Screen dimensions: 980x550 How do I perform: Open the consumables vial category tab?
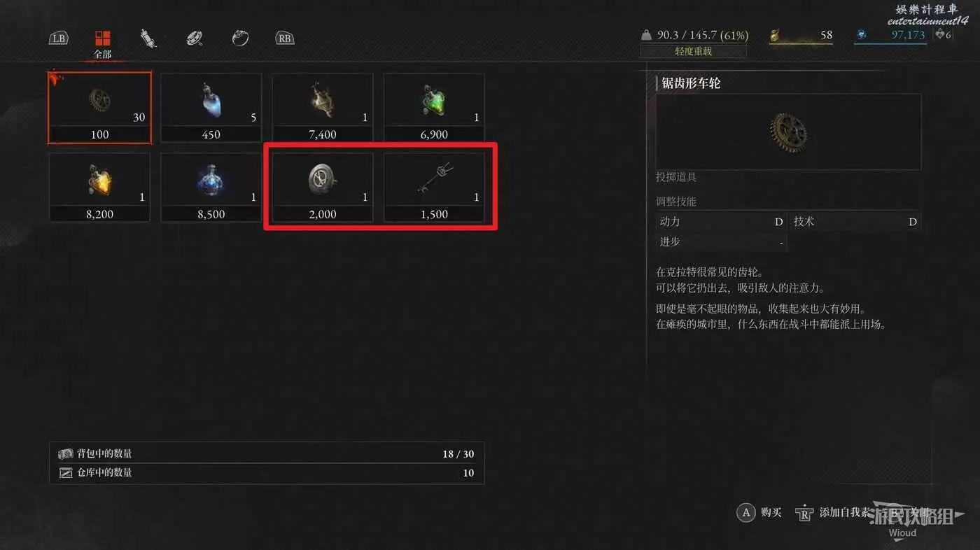click(148, 38)
